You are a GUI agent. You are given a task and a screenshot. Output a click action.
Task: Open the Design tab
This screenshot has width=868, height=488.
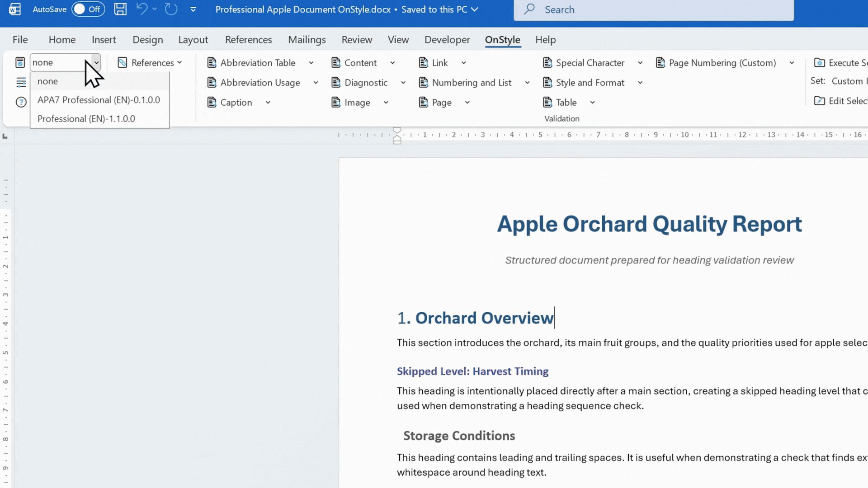148,40
